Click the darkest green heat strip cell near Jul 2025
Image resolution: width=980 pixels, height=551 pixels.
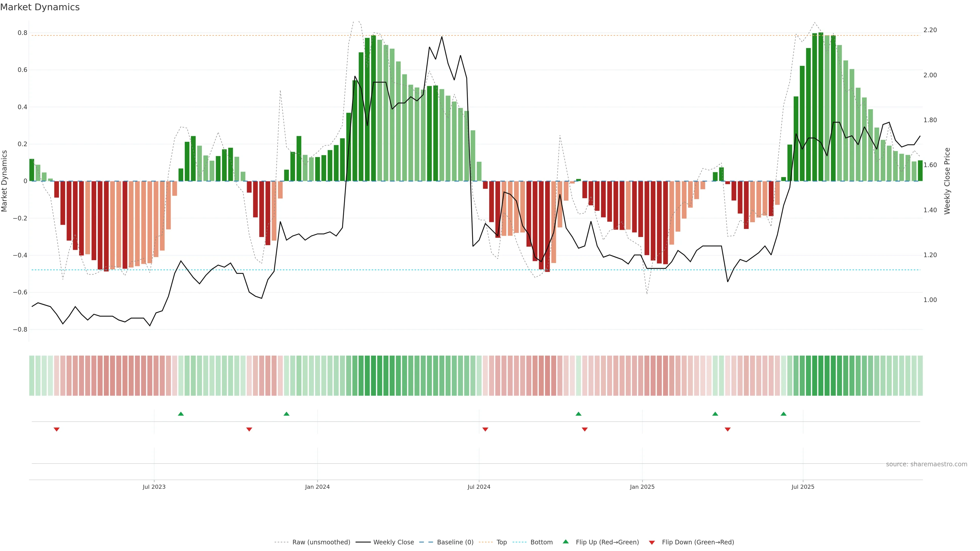coord(820,376)
